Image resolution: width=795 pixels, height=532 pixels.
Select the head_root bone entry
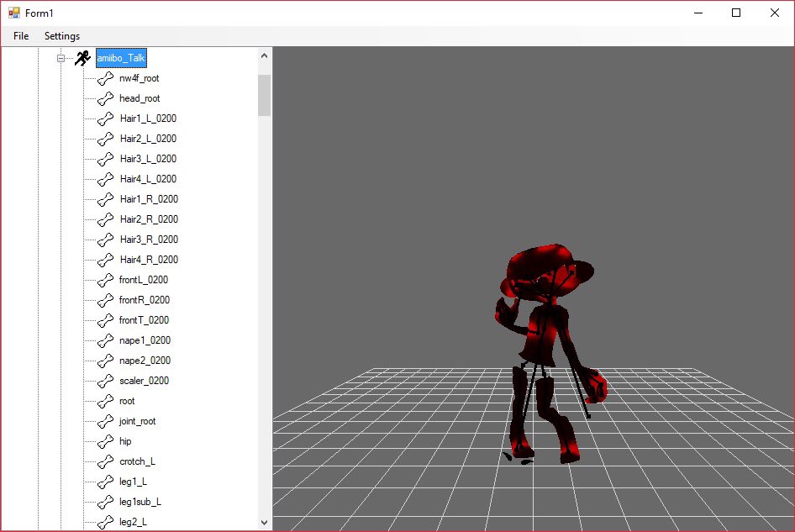[x=140, y=98]
